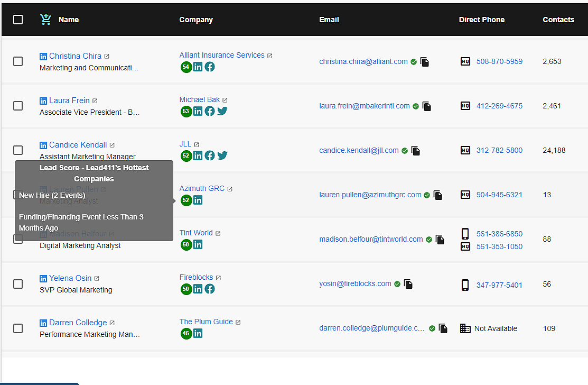
Task: Select Christina Chira's row checkbox
Action: pos(18,61)
